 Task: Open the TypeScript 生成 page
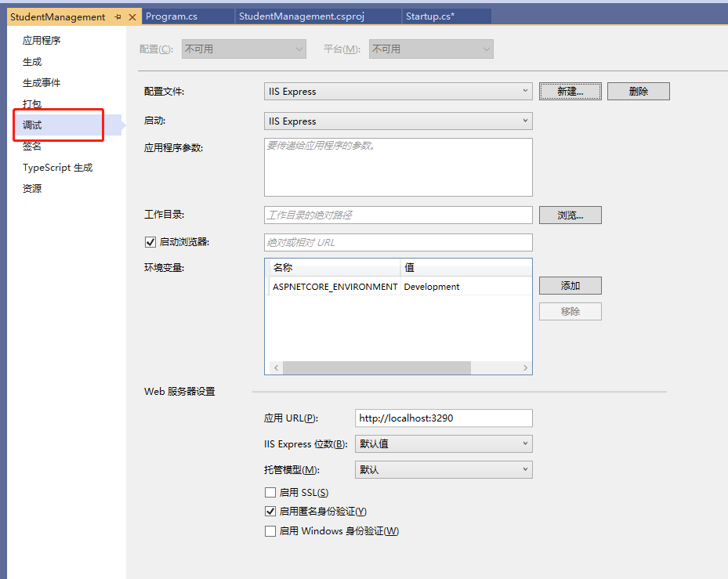point(57,168)
